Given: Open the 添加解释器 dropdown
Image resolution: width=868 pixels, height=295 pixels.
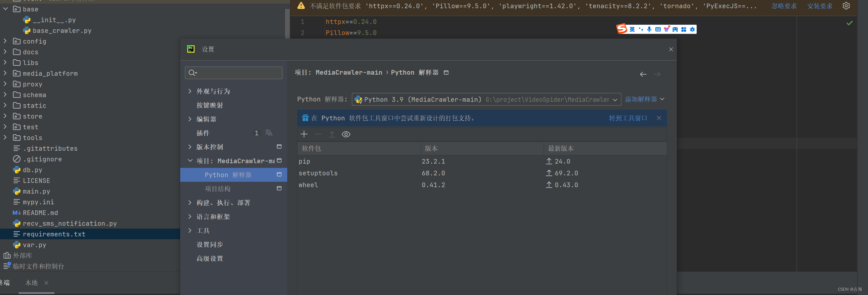Looking at the screenshot, I should tap(645, 99).
